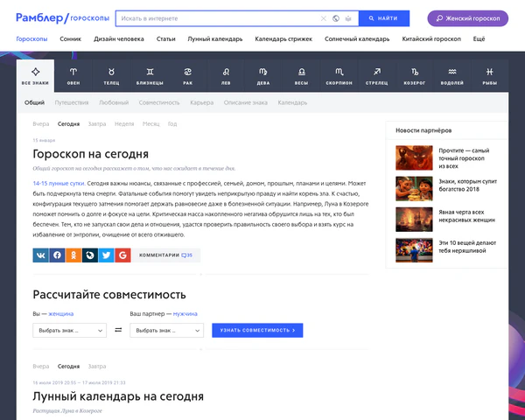Screen dimensions: 525x420
Task: Click the Google+ share icon
Action: pyautogui.click(x=122, y=255)
